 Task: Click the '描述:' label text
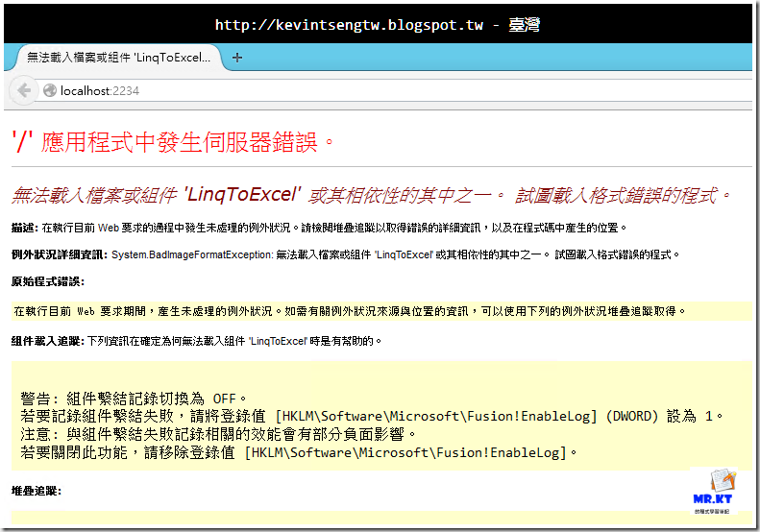(25, 228)
